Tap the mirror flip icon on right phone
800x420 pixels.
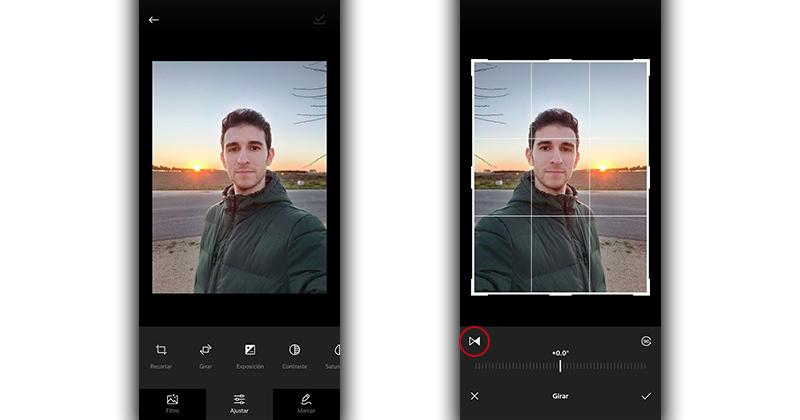[x=474, y=341]
